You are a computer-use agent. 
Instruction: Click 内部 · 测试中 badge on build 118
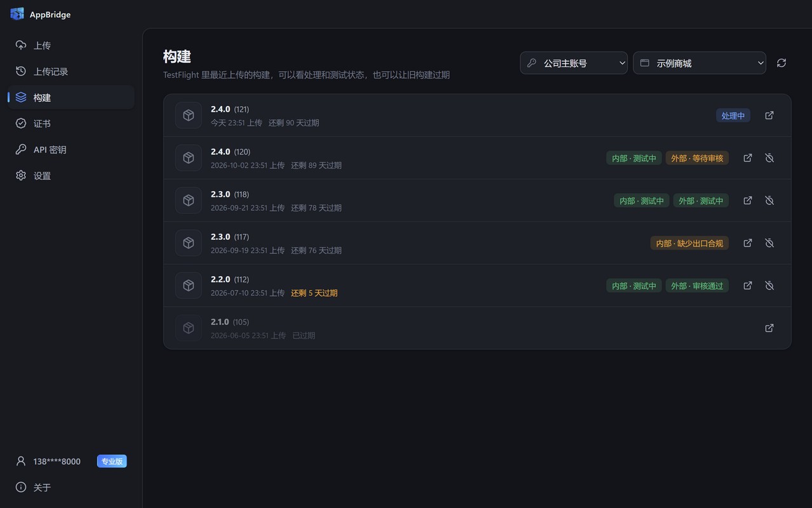click(642, 201)
